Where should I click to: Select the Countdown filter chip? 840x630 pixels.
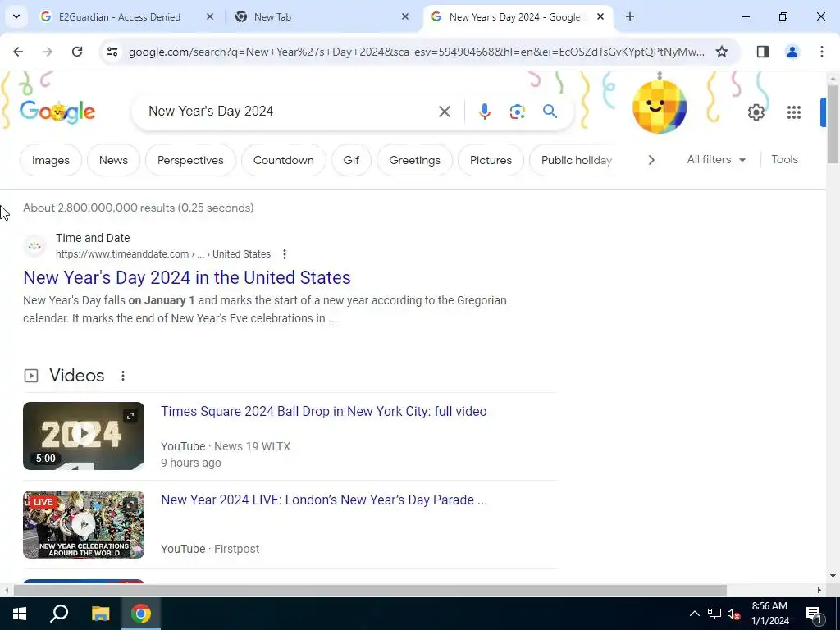tap(283, 160)
